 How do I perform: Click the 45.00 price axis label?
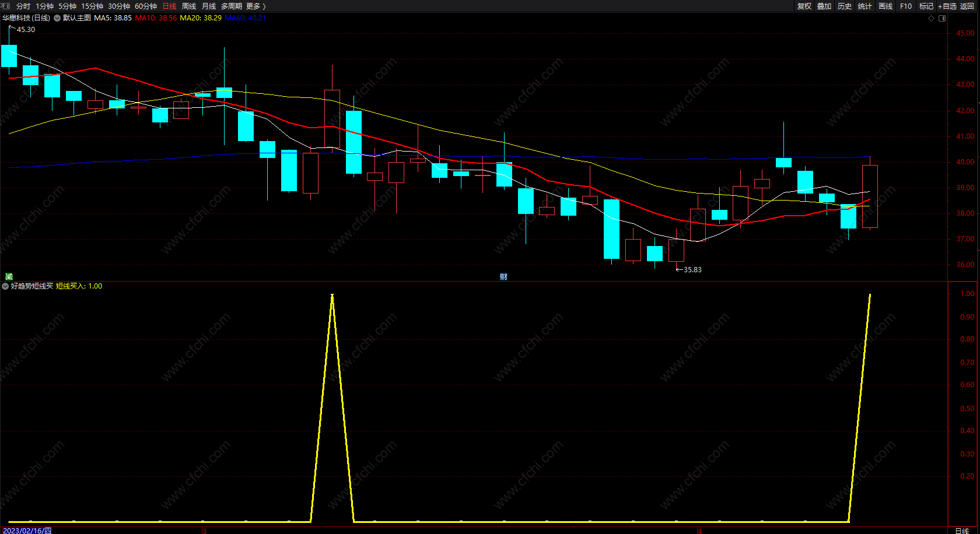tap(965, 33)
